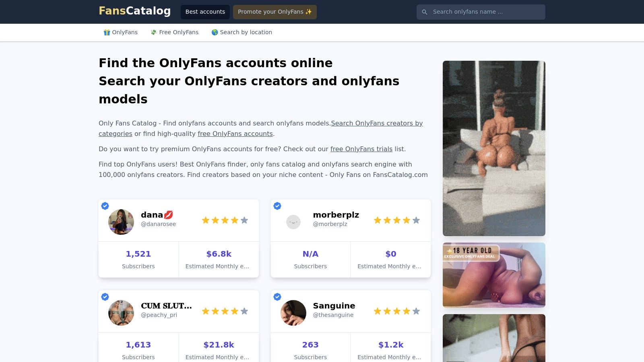Click the gift icon beside OnlyFans
The image size is (644, 362).
coord(107,32)
